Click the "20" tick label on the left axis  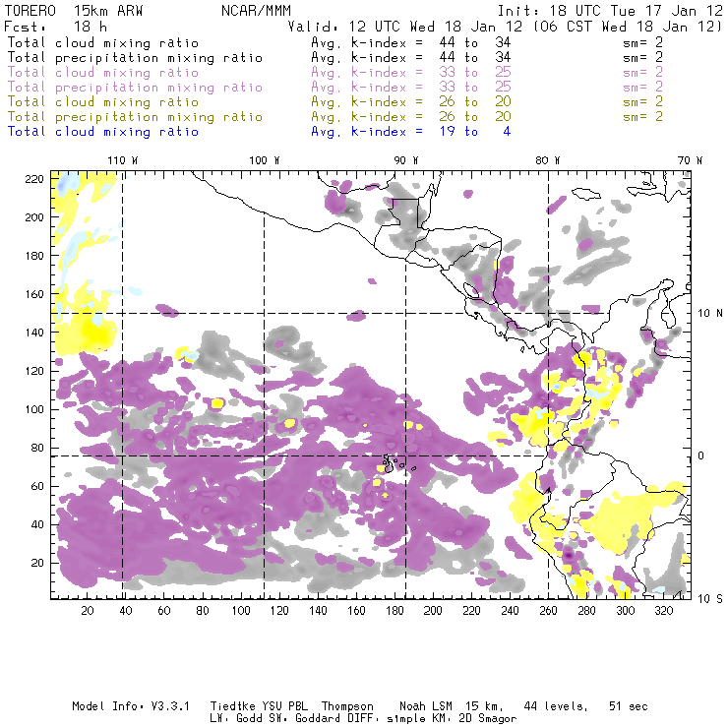(x=38, y=563)
